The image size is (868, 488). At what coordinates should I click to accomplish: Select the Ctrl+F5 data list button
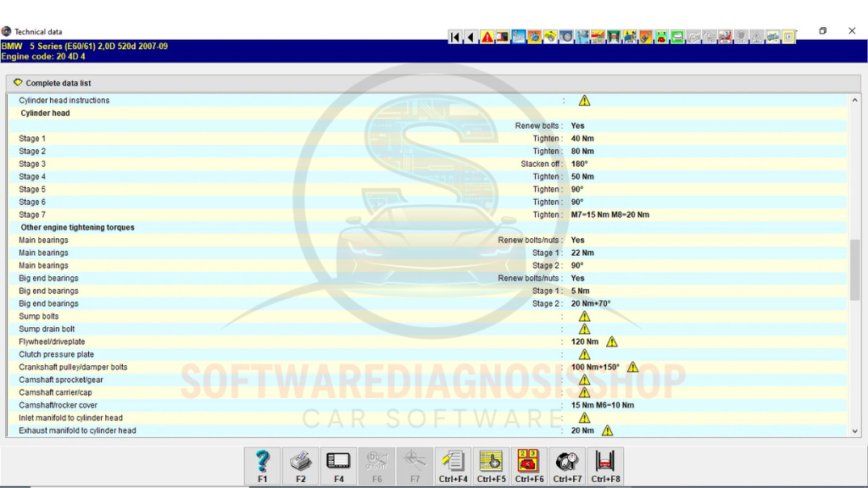point(491,466)
